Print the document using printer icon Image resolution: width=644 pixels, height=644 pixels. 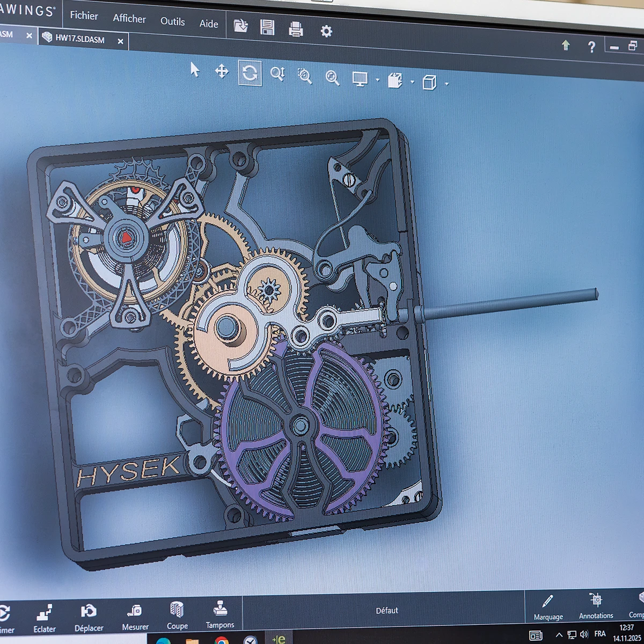click(x=296, y=29)
